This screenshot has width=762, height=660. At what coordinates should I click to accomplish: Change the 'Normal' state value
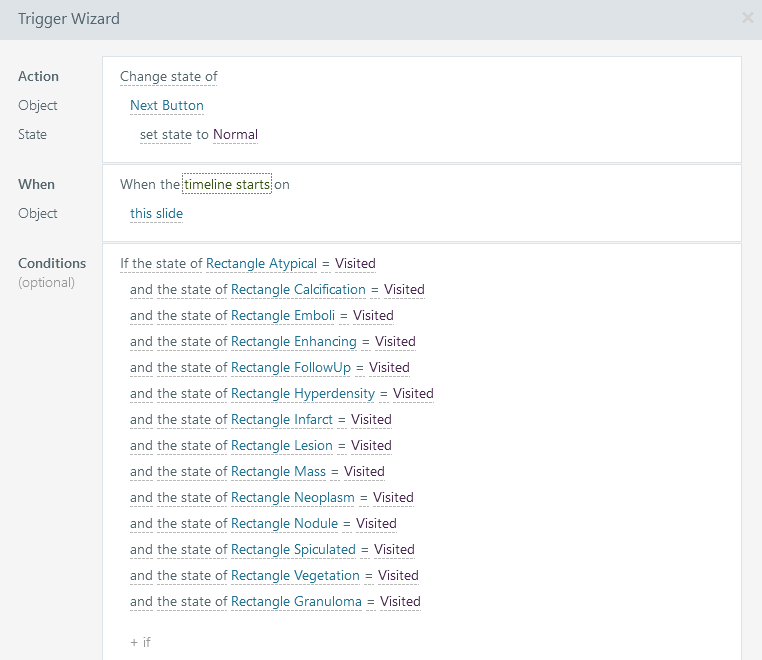pos(235,134)
